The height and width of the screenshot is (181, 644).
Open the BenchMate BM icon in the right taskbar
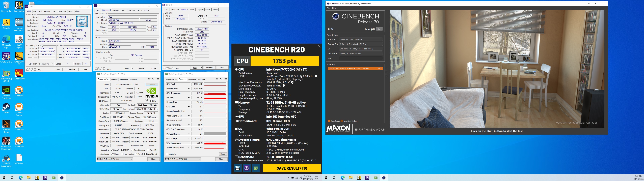359,178
